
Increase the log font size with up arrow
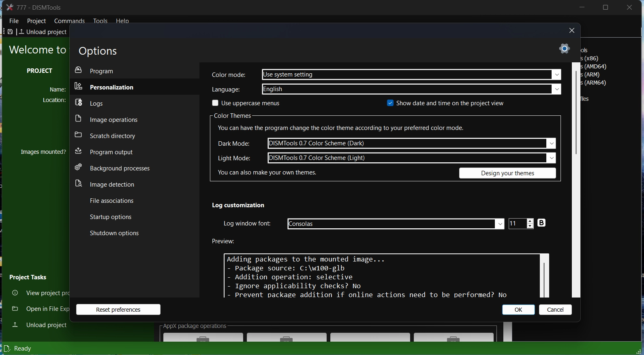pos(530,221)
